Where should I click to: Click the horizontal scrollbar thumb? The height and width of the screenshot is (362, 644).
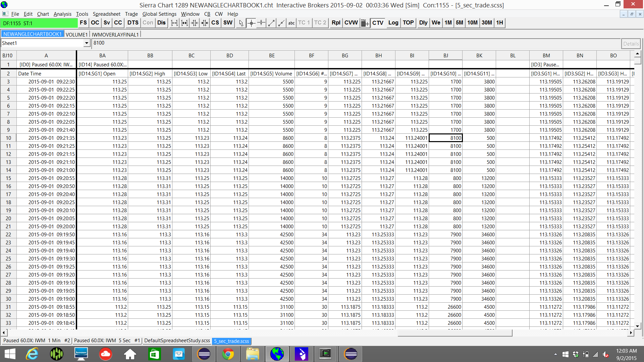(454, 333)
